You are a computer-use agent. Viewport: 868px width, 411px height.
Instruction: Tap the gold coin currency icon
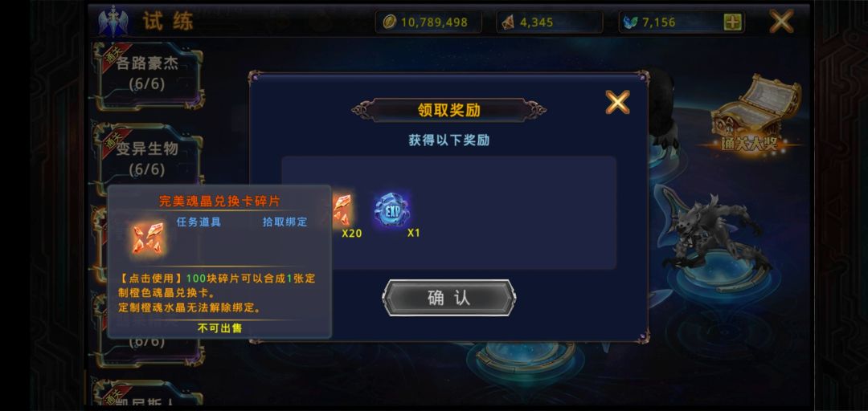coord(390,22)
